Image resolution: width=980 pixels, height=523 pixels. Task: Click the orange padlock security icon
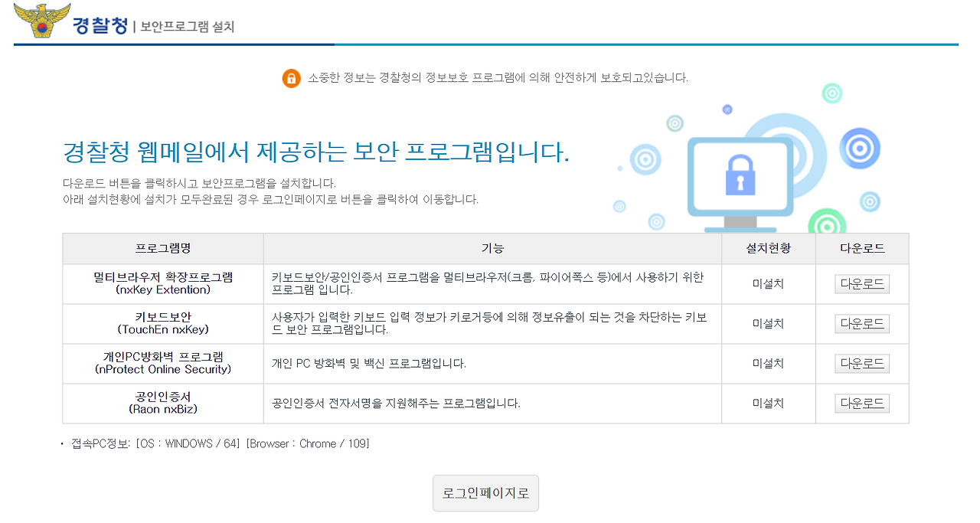(x=291, y=77)
